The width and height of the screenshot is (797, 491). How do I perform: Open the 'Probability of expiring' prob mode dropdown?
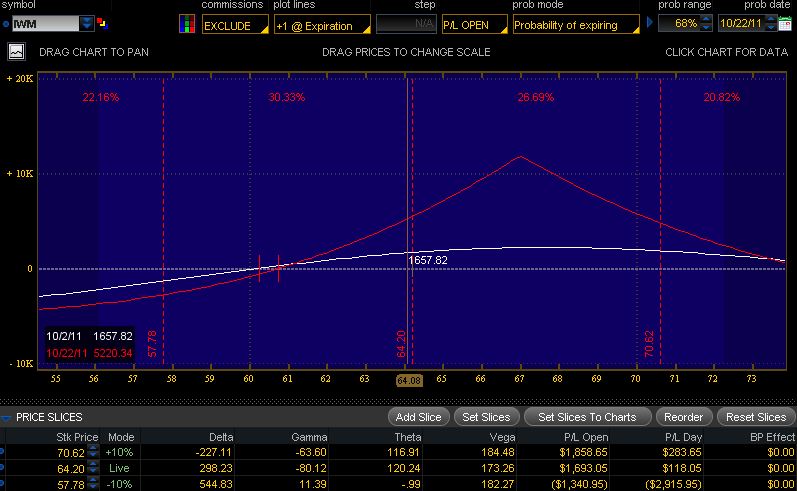576,24
